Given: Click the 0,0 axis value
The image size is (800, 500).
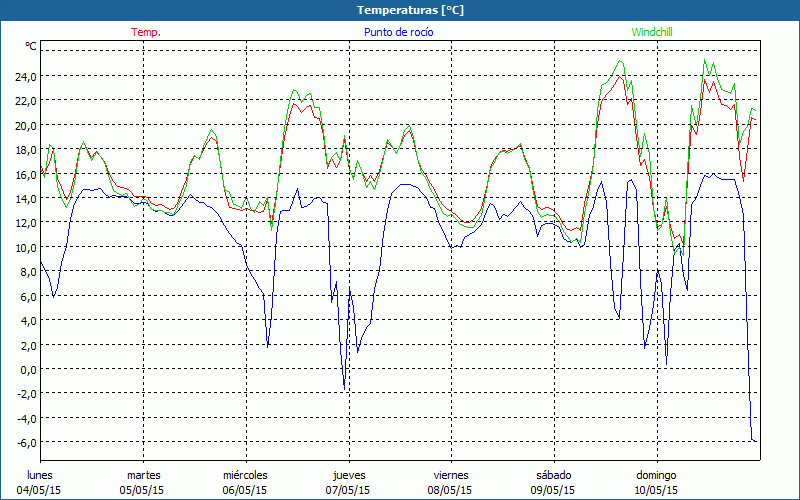Looking at the screenshot, I should (x=29, y=369).
